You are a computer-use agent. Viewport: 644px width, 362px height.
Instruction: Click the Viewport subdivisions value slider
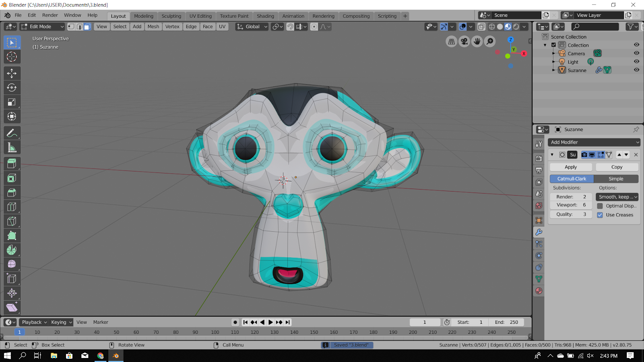pos(570,205)
